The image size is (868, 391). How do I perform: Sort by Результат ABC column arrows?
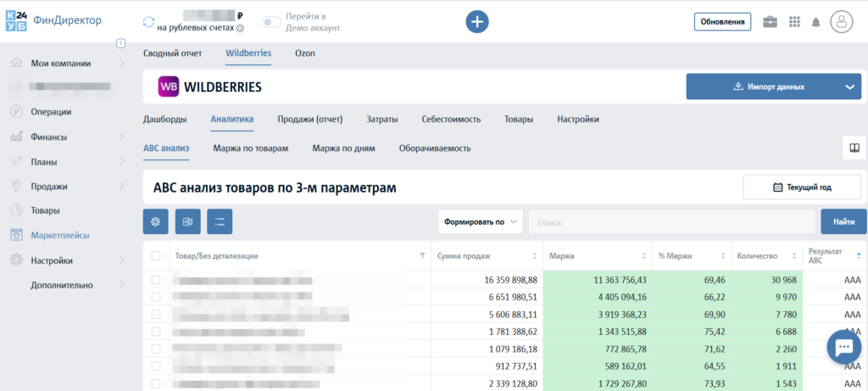pos(859,255)
